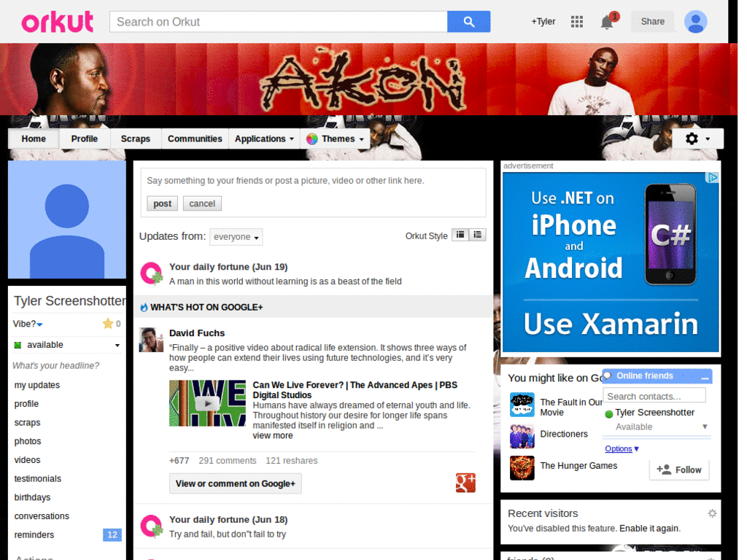747x560 pixels.
Task: Click the Directioners thumbnail
Action: [522, 436]
